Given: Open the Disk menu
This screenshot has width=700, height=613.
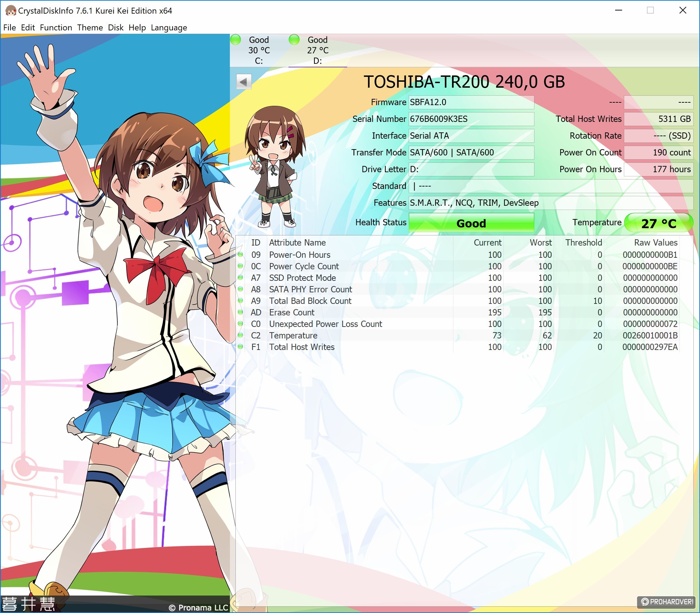Looking at the screenshot, I should coord(116,28).
